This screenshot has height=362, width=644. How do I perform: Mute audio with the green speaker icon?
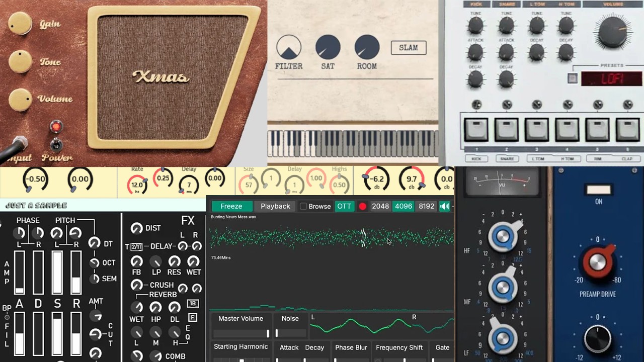pyautogui.click(x=444, y=206)
